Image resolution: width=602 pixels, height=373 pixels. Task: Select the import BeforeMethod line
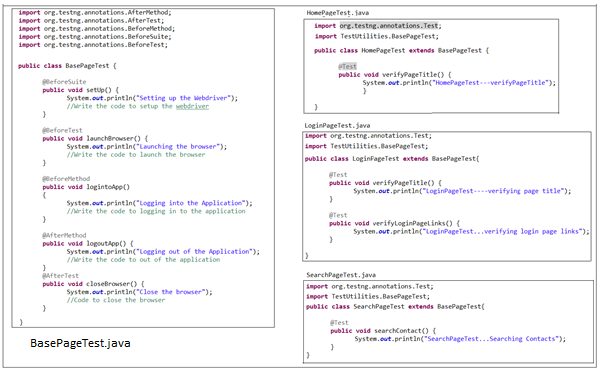(97, 28)
